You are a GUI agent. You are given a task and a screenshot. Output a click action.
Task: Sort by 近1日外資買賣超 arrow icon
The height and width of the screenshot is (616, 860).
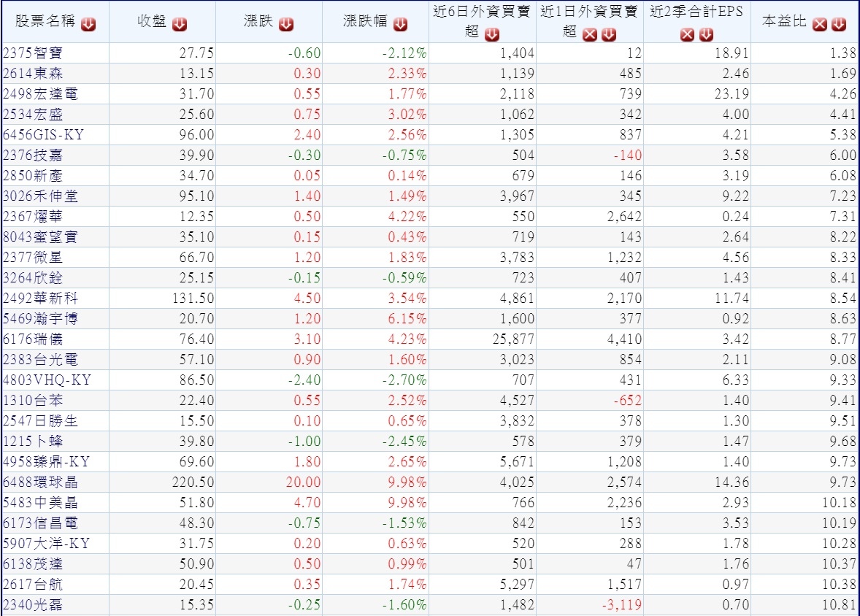pyautogui.click(x=608, y=34)
